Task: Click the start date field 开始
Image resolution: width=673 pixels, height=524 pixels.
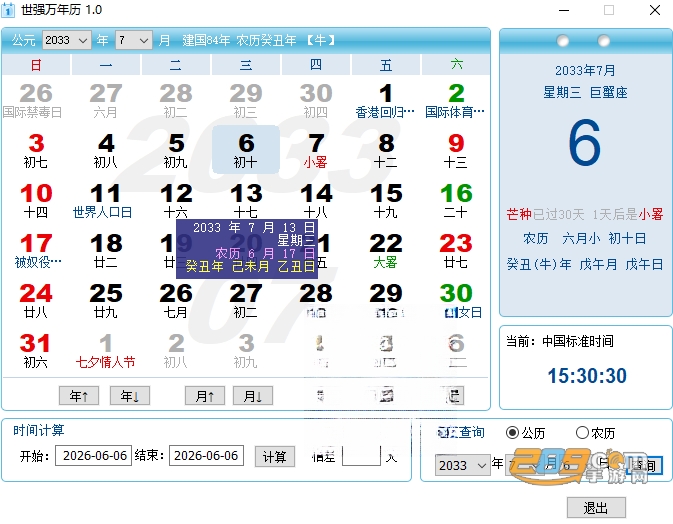Action: coord(94,455)
